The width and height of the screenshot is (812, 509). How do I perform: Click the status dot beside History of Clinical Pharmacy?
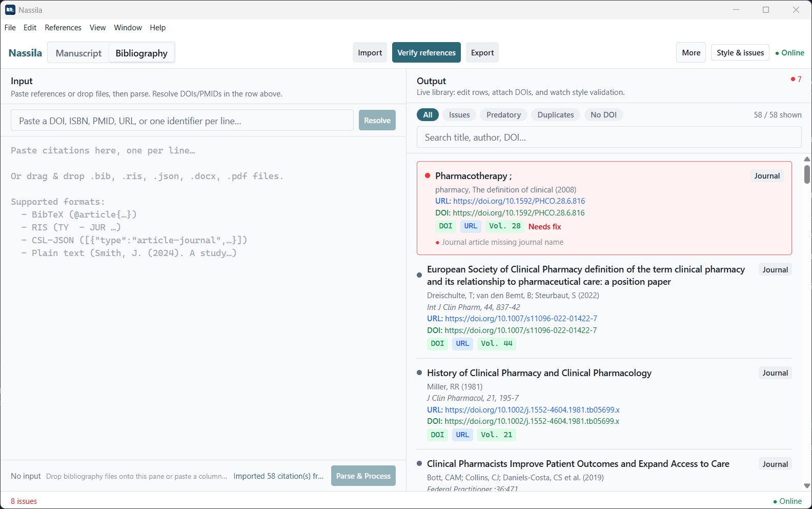point(419,373)
